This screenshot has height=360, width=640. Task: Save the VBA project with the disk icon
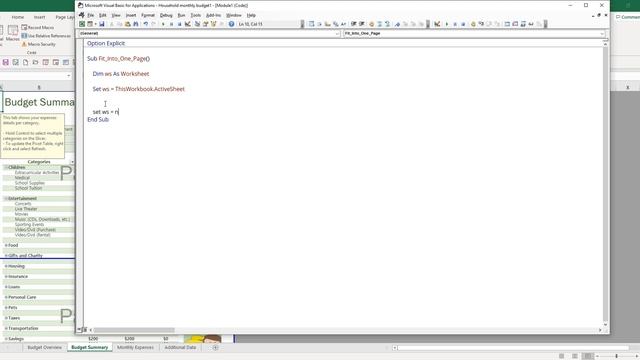click(x=102, y=24)
